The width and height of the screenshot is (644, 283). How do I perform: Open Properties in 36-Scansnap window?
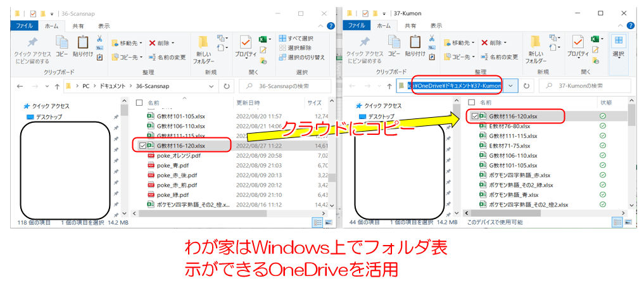point(246,47)
